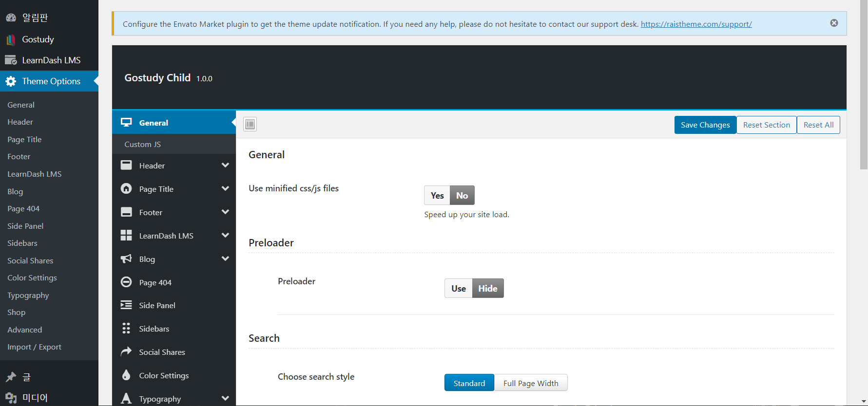
Task: Select Use for Preloader
Action: click(x=459, y=288)
